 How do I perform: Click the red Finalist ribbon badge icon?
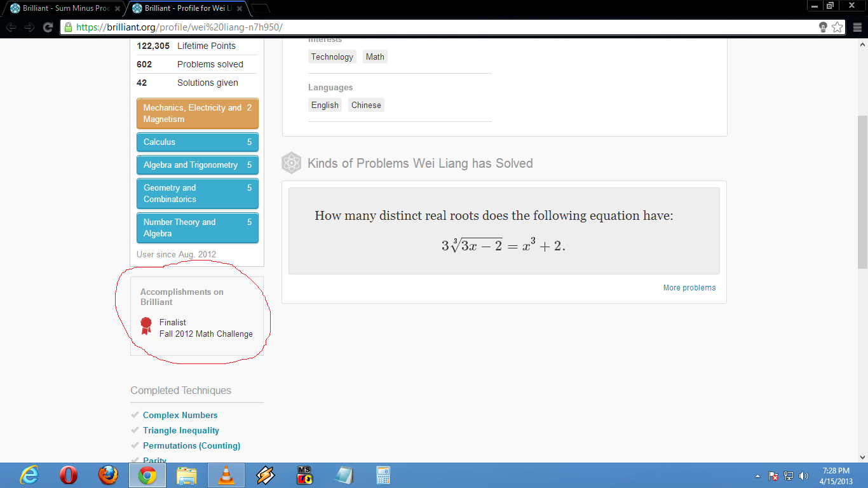146,326
